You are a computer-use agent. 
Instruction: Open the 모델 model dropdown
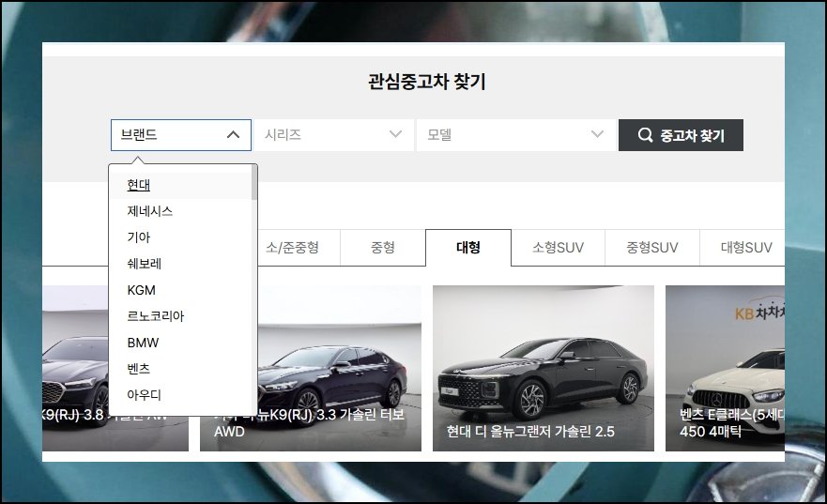pos(516,135)
